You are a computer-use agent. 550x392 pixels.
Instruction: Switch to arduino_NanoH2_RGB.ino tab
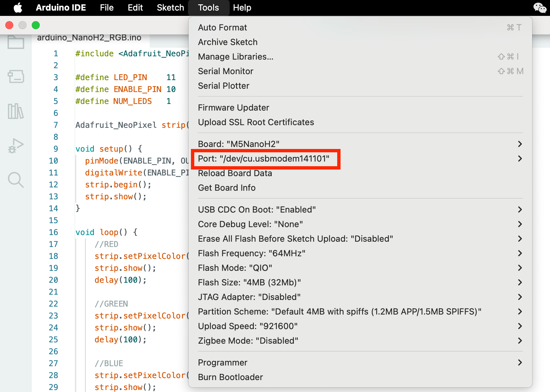click(x=89, y=38)
